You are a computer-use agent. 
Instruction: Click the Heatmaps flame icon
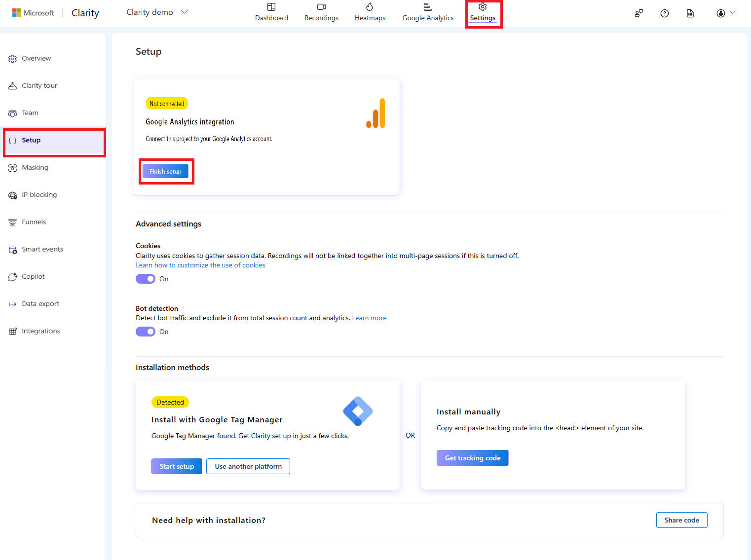tap(370, 7)
